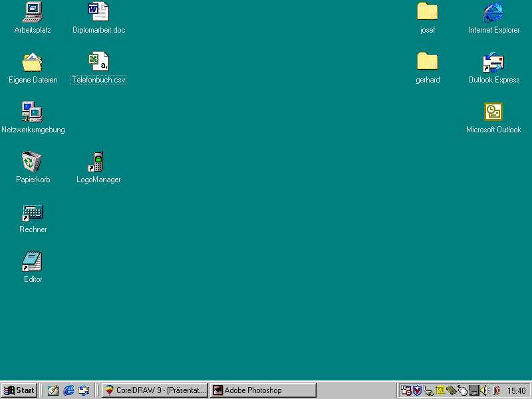Click the Papierkorb recycle bin
The image size is (532, 399).
click(x=33, y=162)
